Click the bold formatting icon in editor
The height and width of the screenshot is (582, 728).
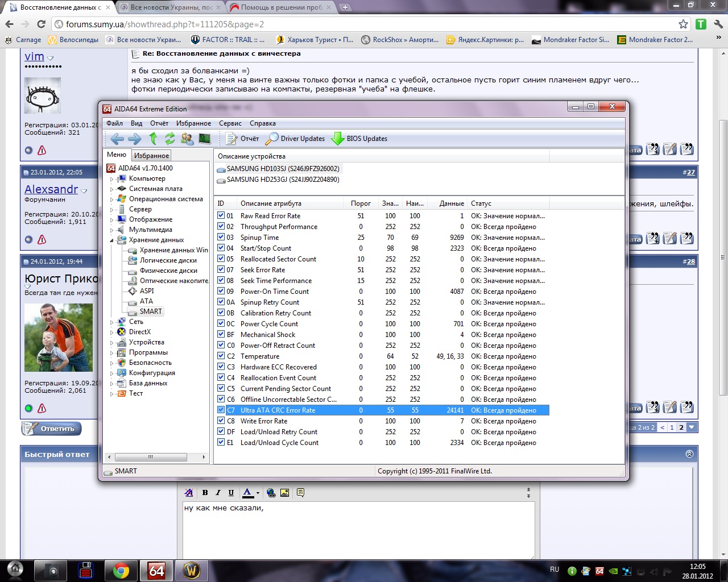(205, 493)
